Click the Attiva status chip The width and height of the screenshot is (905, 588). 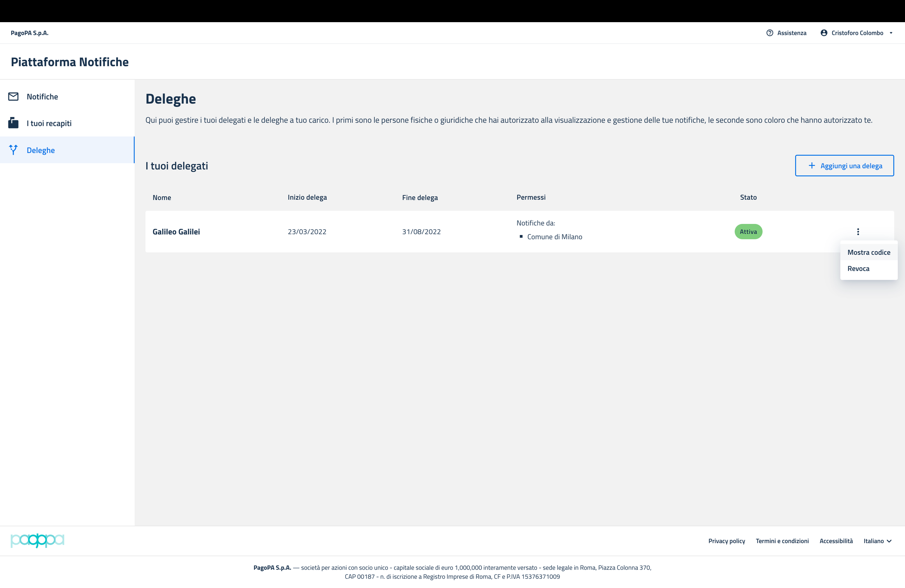(x=748, y=232)
